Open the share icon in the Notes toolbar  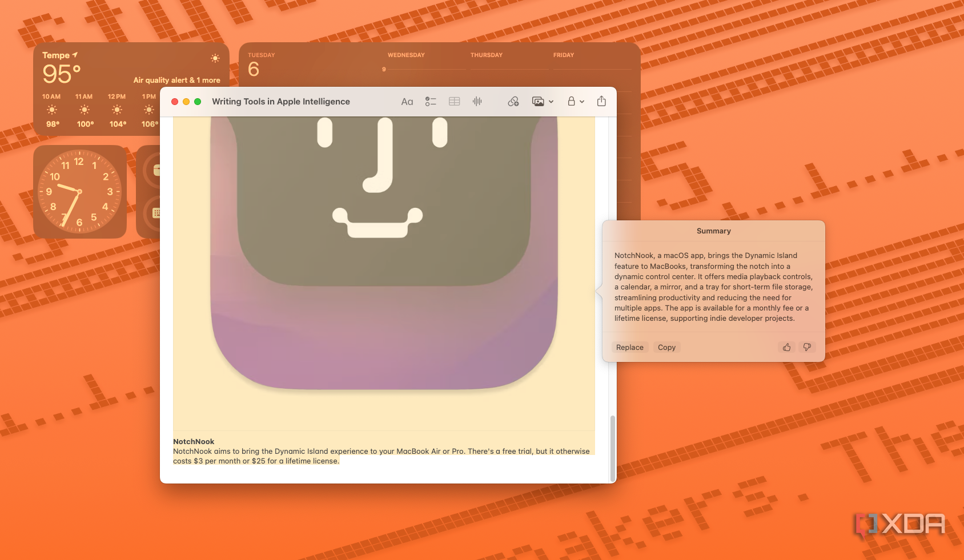pos(601,101)
